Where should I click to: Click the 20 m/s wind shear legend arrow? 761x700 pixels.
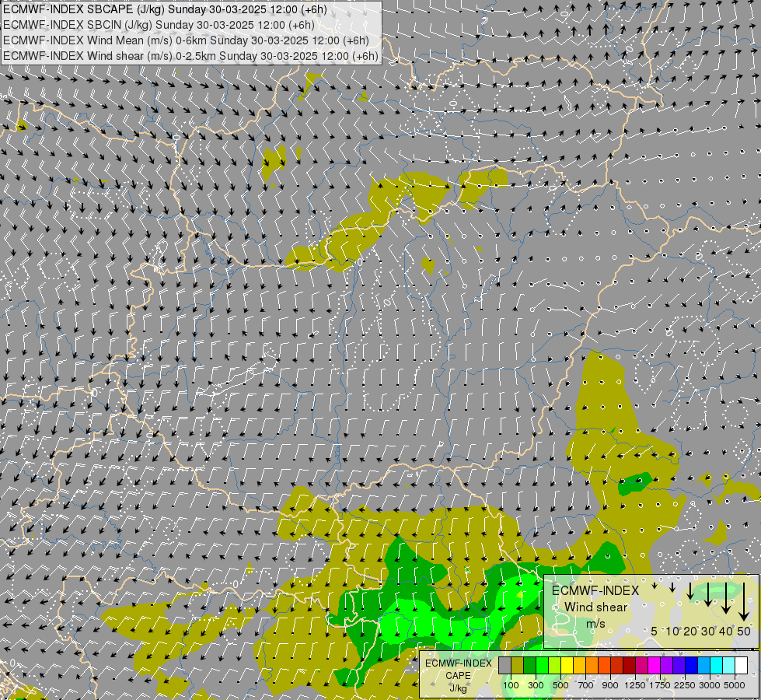(x=690, y=590)
